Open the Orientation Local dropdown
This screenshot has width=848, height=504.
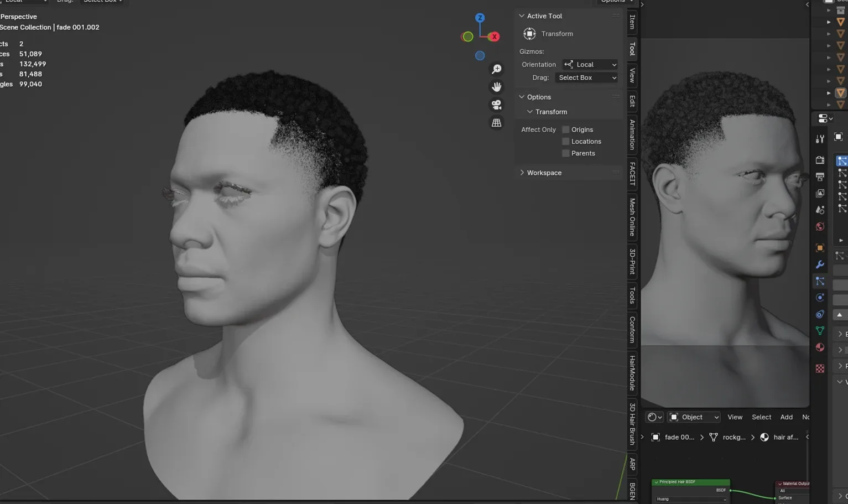(590, 65)
